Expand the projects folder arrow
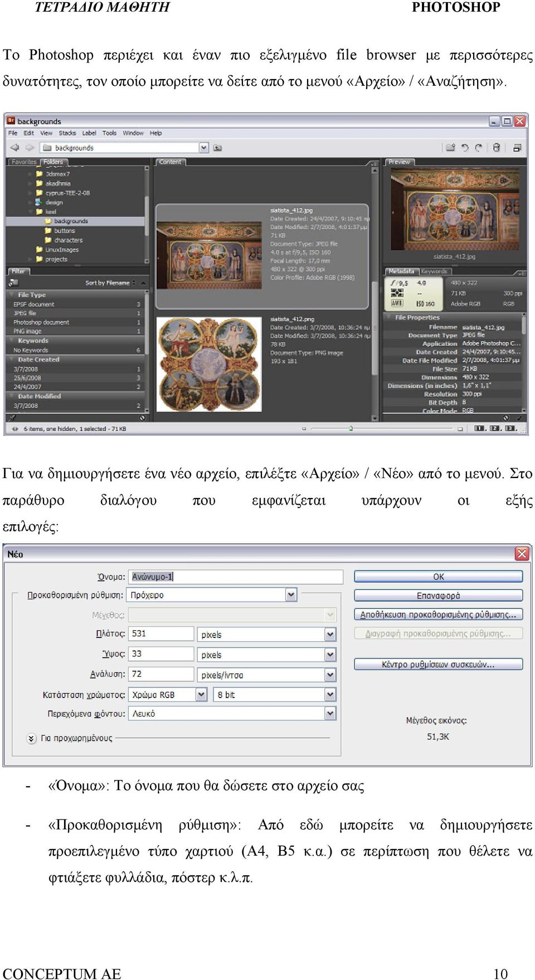535x980 pixels. 30,259
